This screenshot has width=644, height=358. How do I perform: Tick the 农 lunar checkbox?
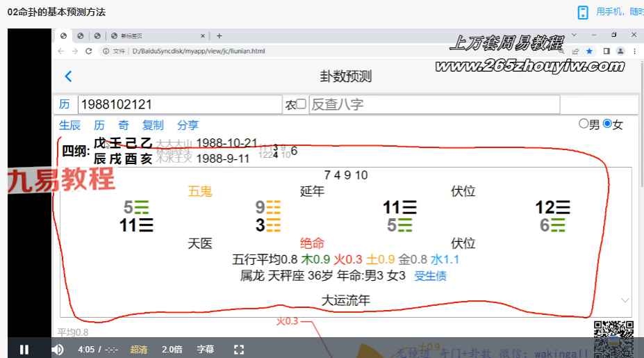[x=301, y=104]
